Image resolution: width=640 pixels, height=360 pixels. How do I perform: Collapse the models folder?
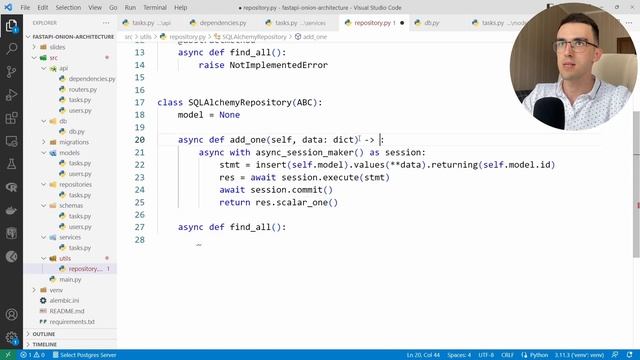click(x=69, y=153)
